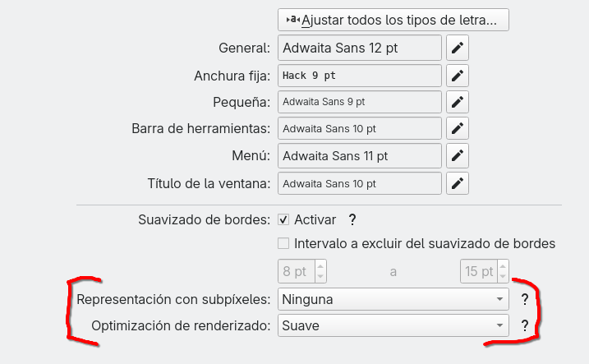Edit the Anchura fija font pencil icon
Image resolution: width=589 pixels, height=364 pixels.
[x=457, y=76]
